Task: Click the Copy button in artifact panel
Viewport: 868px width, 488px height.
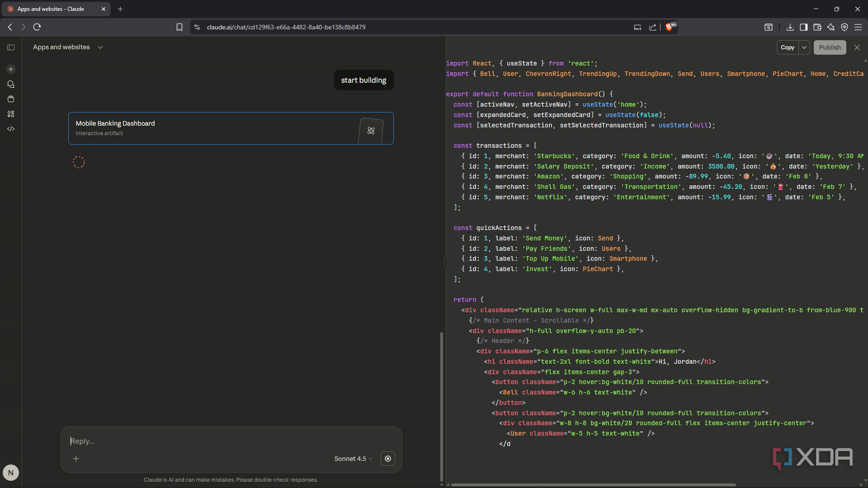Action: [x=788, y=47]
